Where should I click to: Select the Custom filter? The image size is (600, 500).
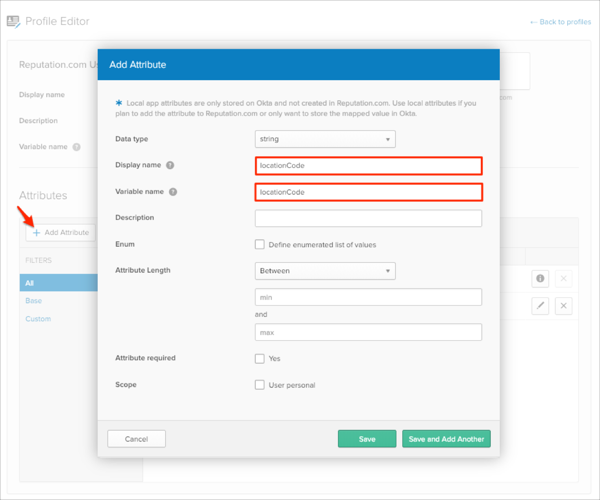37,319
